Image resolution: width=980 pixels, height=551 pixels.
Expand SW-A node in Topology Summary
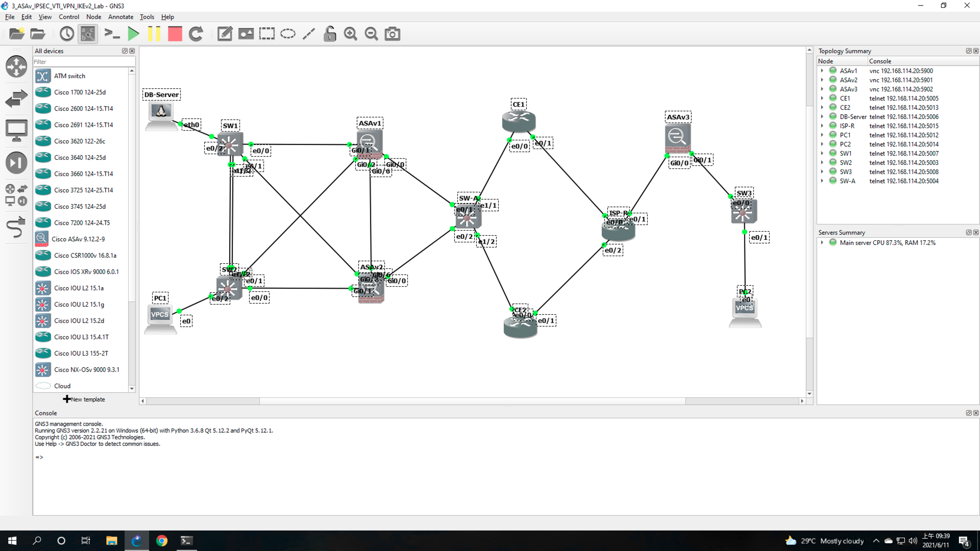[x=822, y=181]
